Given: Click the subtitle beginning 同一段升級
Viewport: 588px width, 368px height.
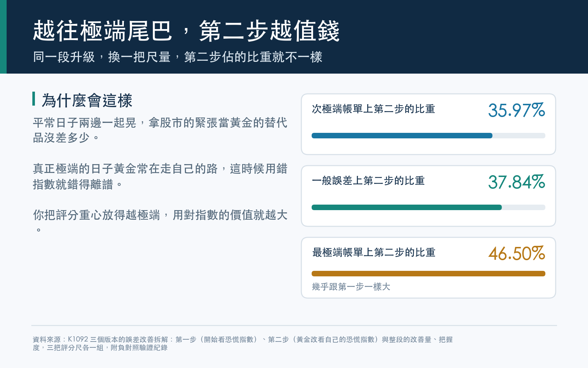Looking at the screenshot, I should pos(178,57).
